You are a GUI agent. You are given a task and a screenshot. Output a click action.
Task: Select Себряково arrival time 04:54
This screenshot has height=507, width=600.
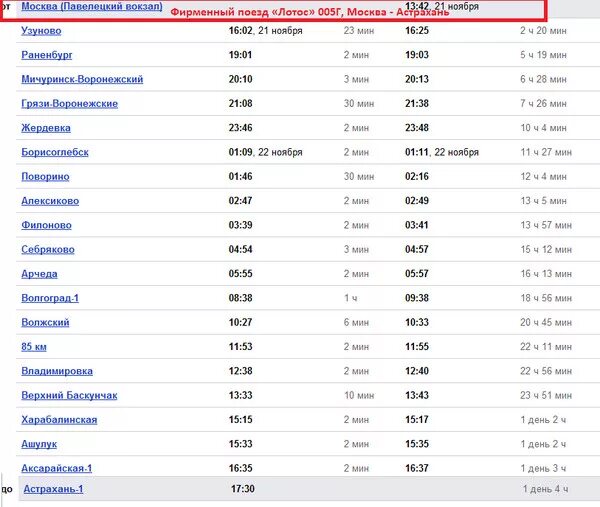point(240,249)
